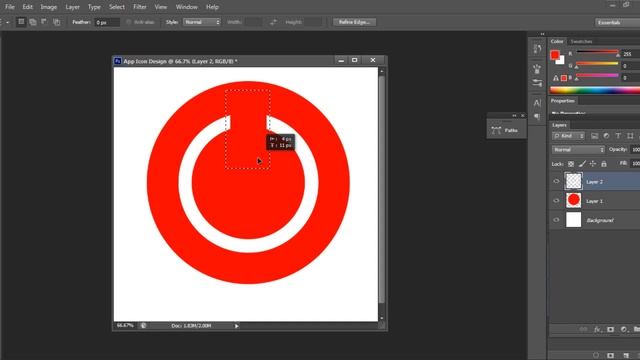Click the Refine Edge button
The width and height of the screenshot is (640, 360).
tap(354, 22)
